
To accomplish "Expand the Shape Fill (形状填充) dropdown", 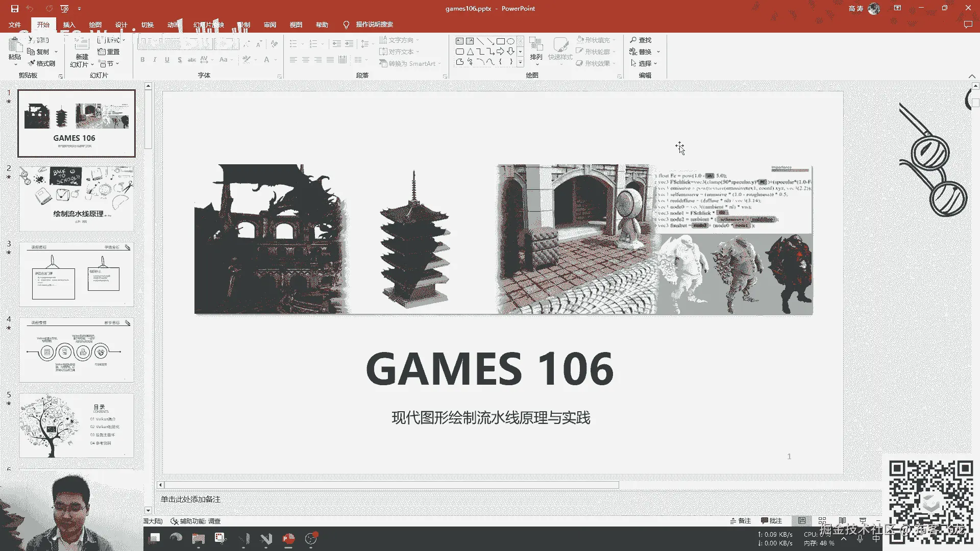I will point(614,40).
